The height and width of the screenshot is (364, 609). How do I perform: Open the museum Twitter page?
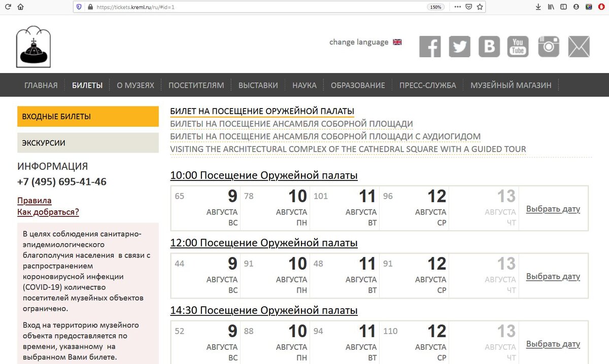click(x=460, y=47)
